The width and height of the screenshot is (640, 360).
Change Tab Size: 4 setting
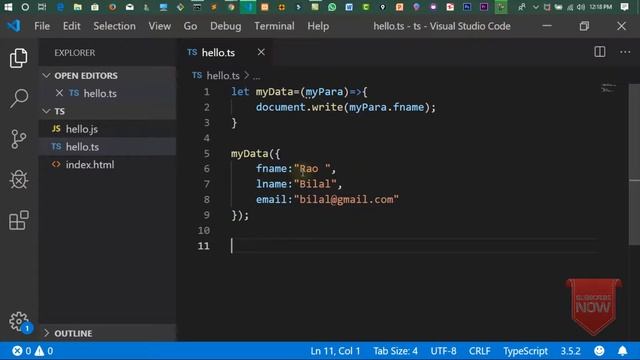click(x=395, y=351)
